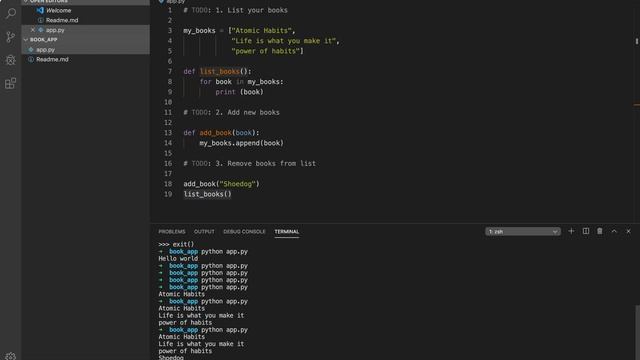Click list_books function name on line 7
The height and width of the screenshot is (360, 640).
(220, 71)
